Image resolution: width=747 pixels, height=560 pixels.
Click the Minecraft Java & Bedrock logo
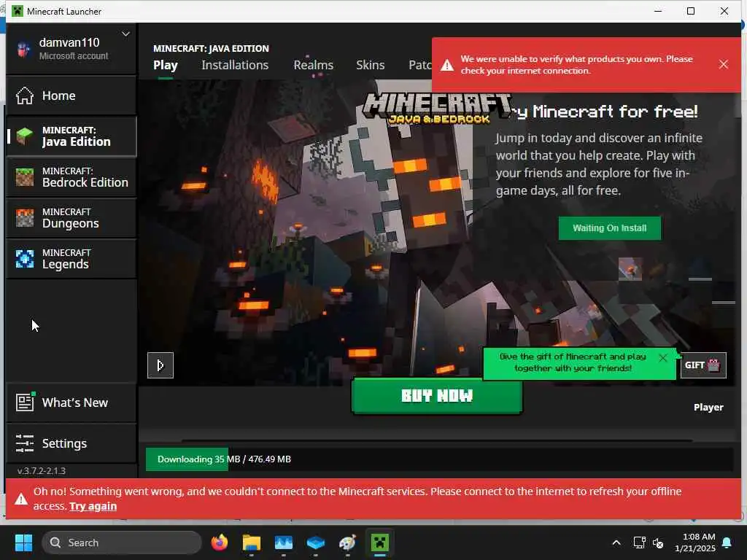click(438, 109)
